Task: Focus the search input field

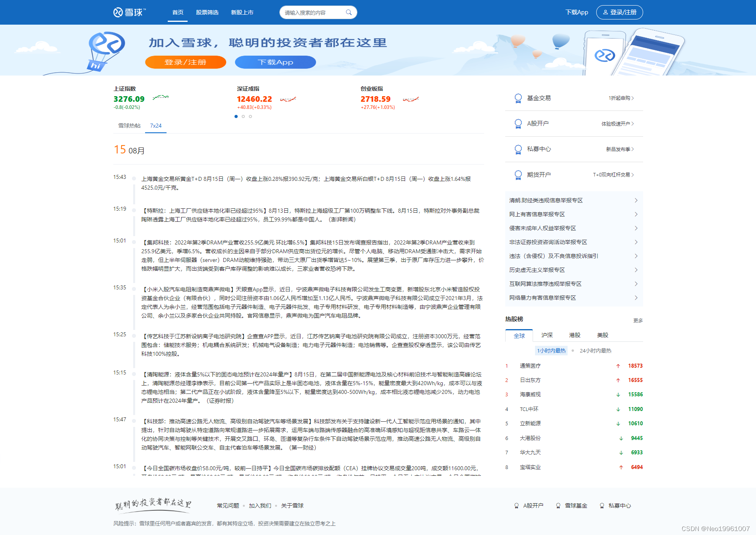Action: (x=313, y=12)
